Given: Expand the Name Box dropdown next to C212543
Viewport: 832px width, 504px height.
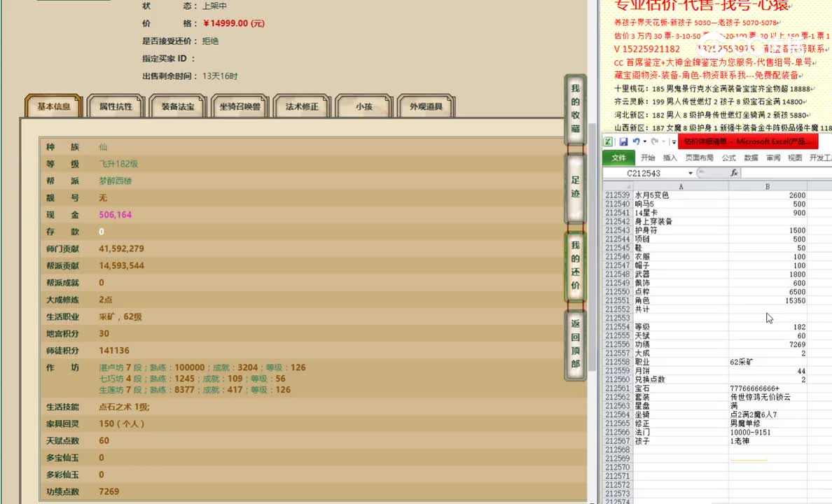Looking at the screenshot, I should click(x=691, y=173).
